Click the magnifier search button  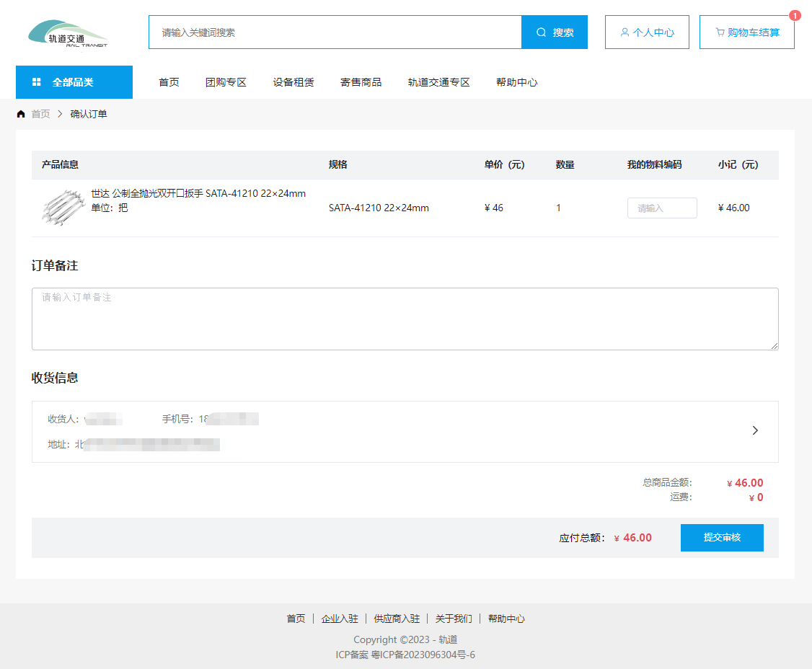[554, 32]
